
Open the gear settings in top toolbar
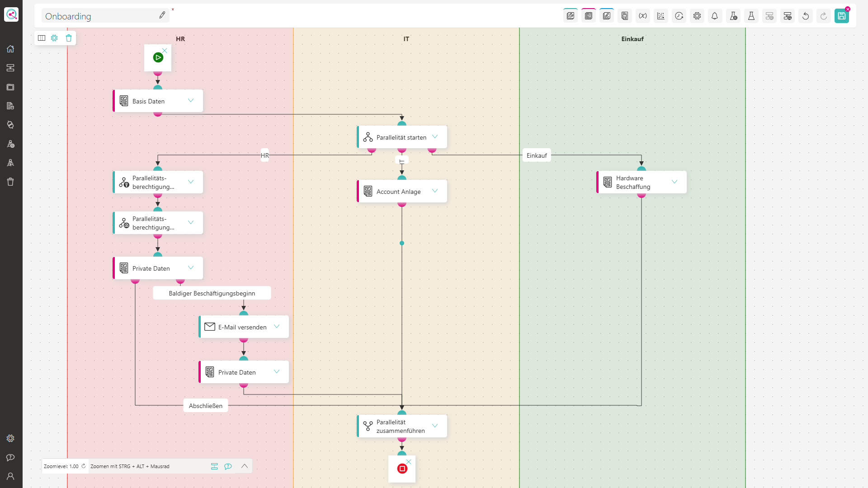(697, 16)
